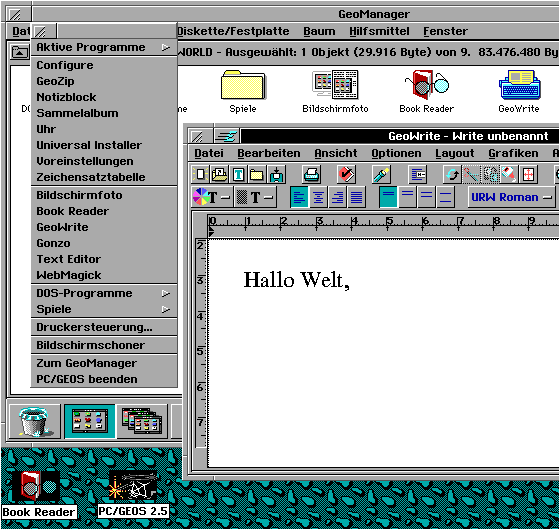560x530 pixels.
Task: Click the Print icon in GeoWrite toolbar
Action: (x=311, y=174)
